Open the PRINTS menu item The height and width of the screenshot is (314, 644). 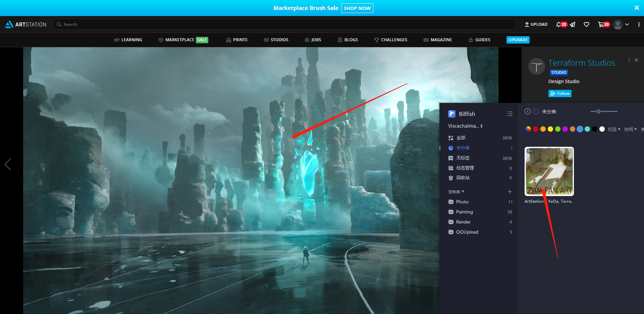[x=236, y=40]
